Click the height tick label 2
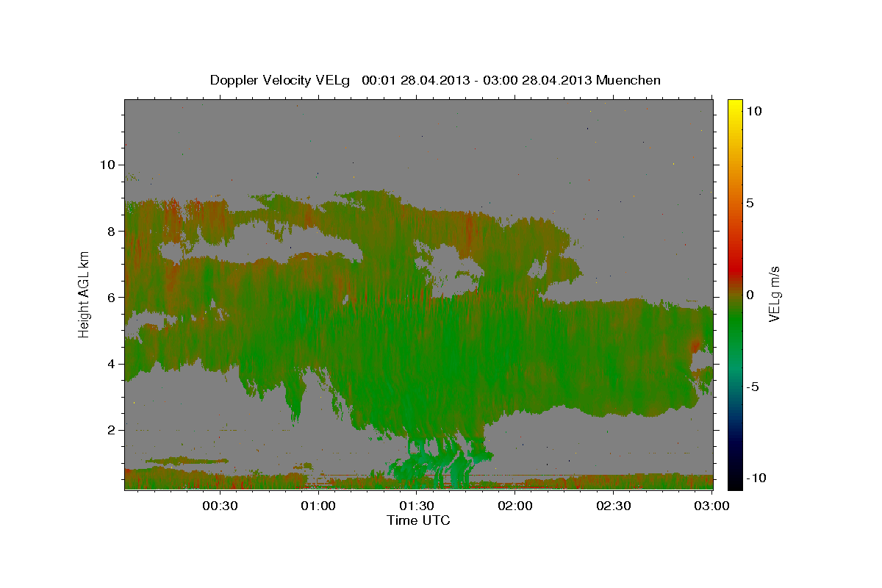This screenshot has height=588, width=882. 112,430
